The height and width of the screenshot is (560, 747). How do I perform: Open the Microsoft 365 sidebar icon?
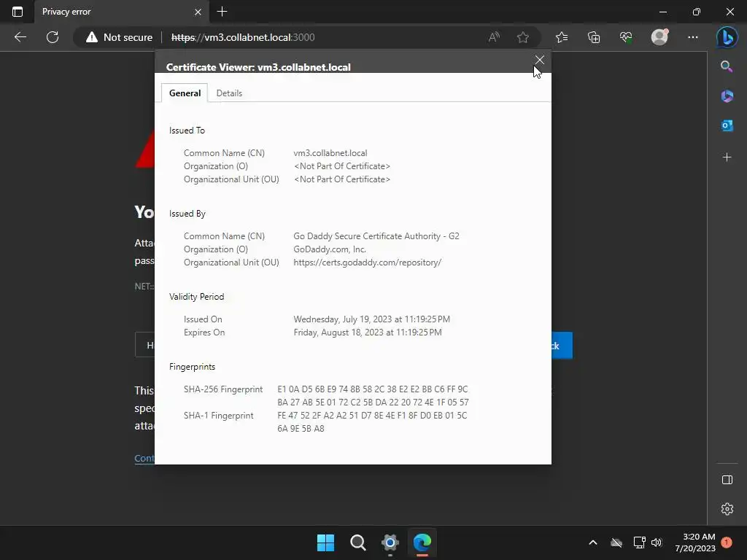click(727, 96)
